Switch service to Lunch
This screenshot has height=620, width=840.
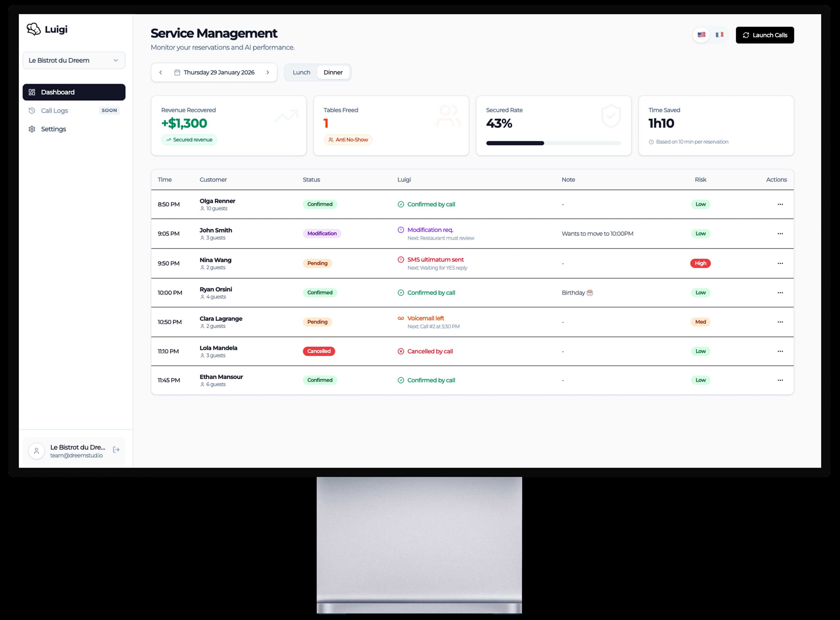click(301, 72)
